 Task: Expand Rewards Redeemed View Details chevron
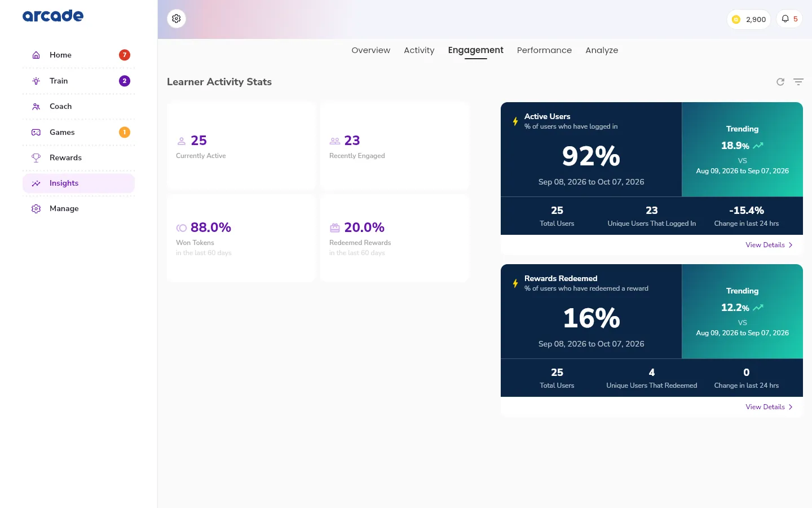pyautogui.click(x=791, y=407)
